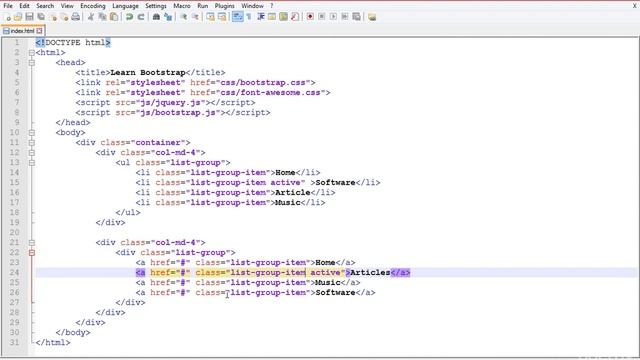640x360 pixels.
Task: Open the Plugins menu
Action: (x=224, y=6)
